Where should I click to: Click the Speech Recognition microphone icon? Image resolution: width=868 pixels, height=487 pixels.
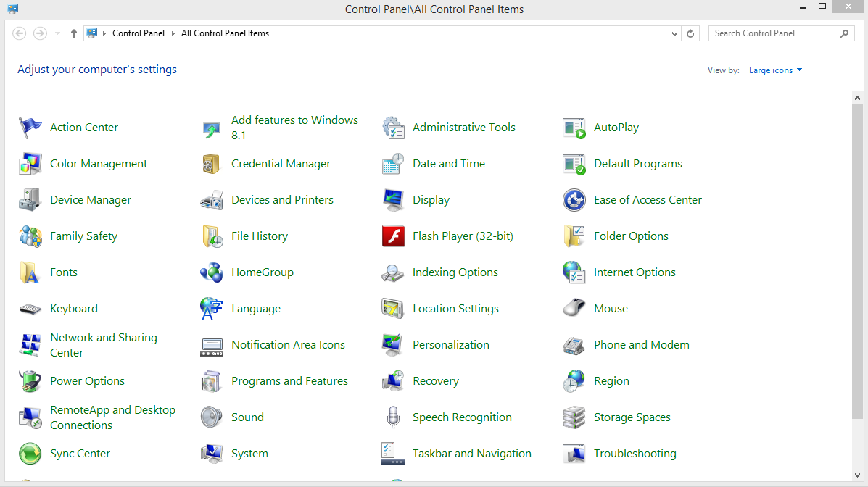(x=393, y=417)
